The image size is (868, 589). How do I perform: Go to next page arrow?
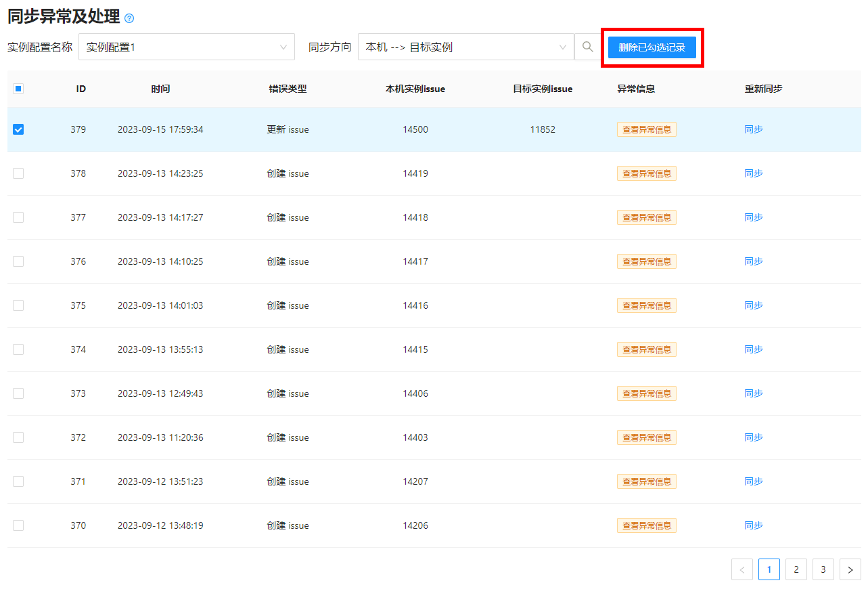point(850,569)
